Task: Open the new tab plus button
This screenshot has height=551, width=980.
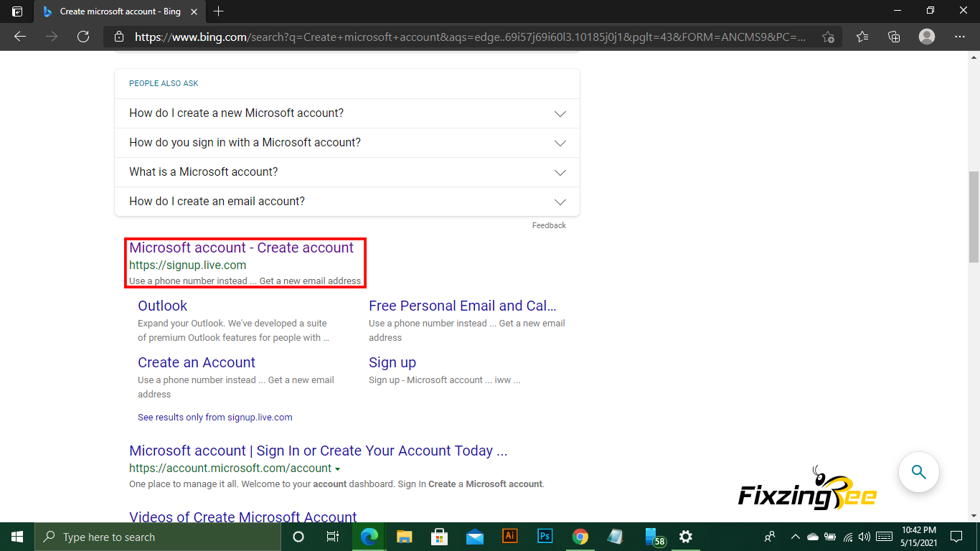Action: click(x=219, y=11)
